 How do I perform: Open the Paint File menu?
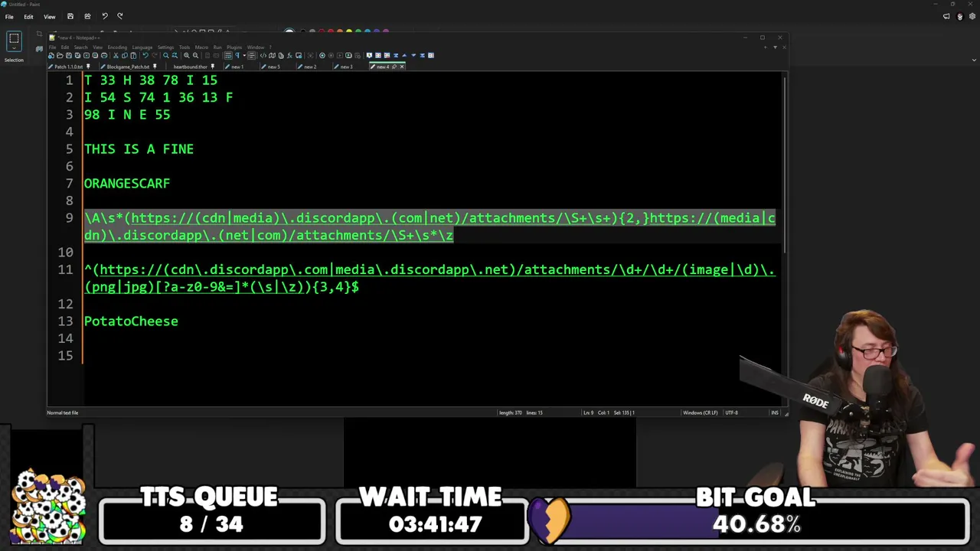(x=9, y=17)
